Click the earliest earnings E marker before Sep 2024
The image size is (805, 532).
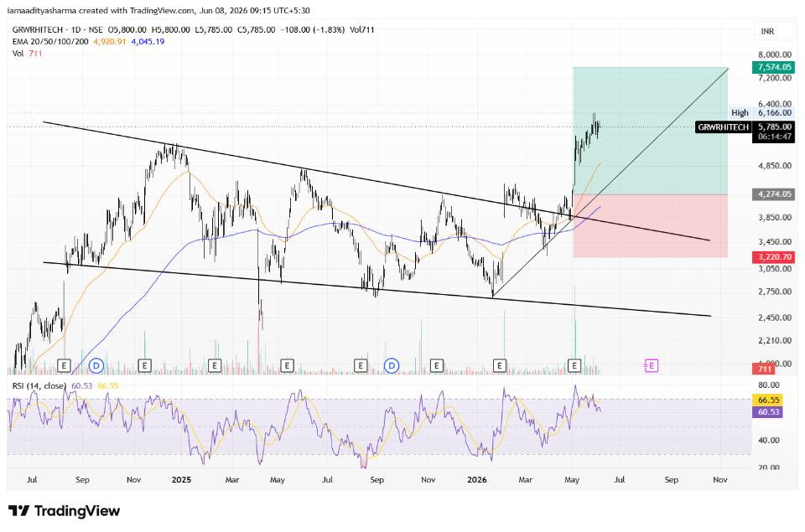(64, 365)
